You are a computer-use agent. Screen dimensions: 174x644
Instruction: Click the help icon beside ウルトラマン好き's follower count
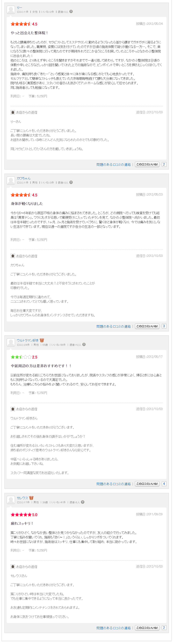click(84, 344)
